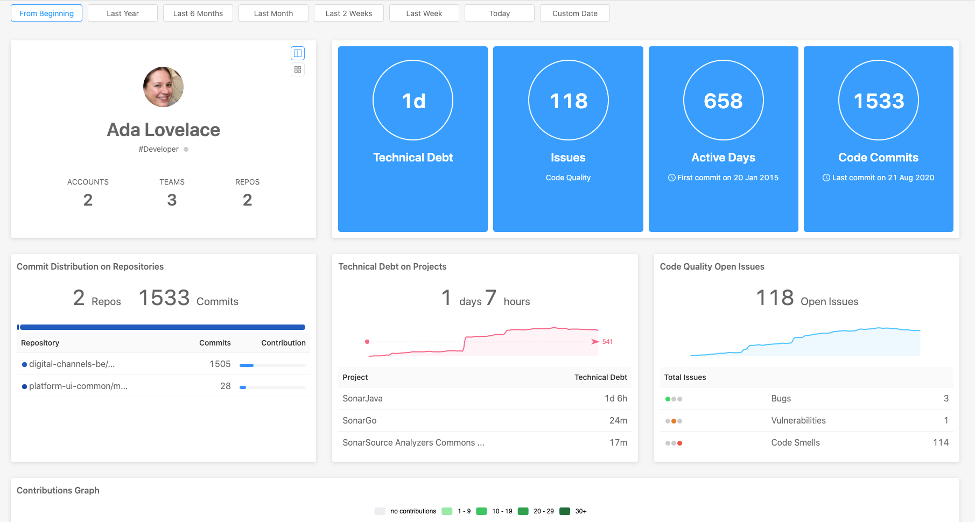Viewport: 977px width, 522px height.
Task: Click Ada Lovelace's profile avatar
Action: 163,87
